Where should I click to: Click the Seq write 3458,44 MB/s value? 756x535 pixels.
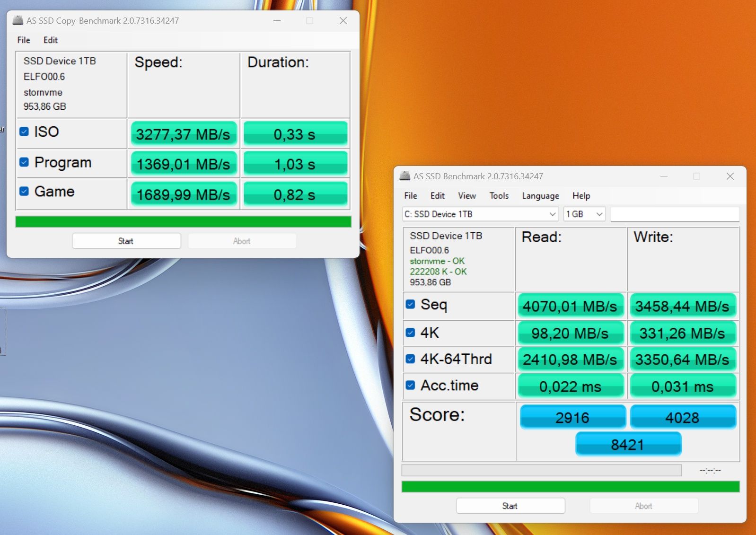683,307
